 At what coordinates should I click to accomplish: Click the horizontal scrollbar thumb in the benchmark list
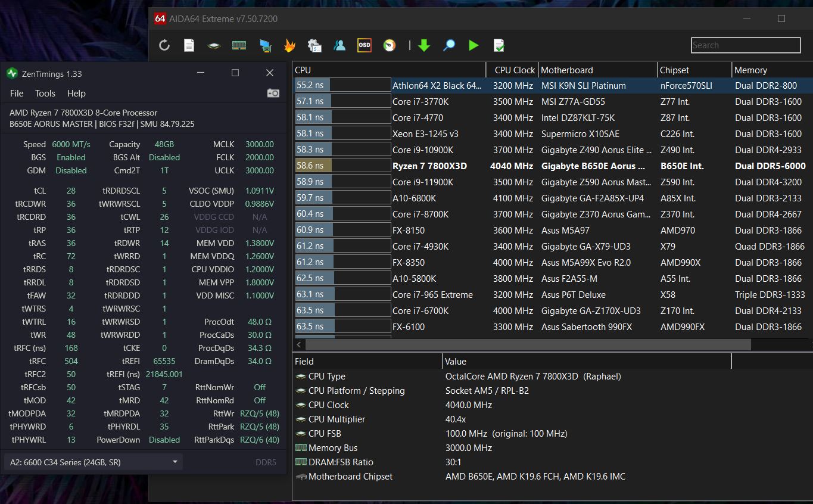[x=528, y=344]
